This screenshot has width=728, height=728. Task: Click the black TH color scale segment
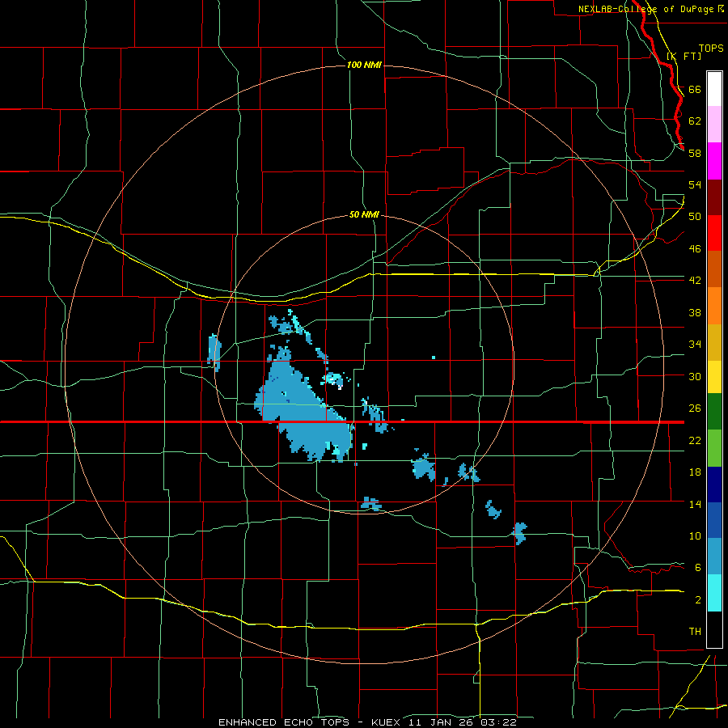[x=714, y=629]
